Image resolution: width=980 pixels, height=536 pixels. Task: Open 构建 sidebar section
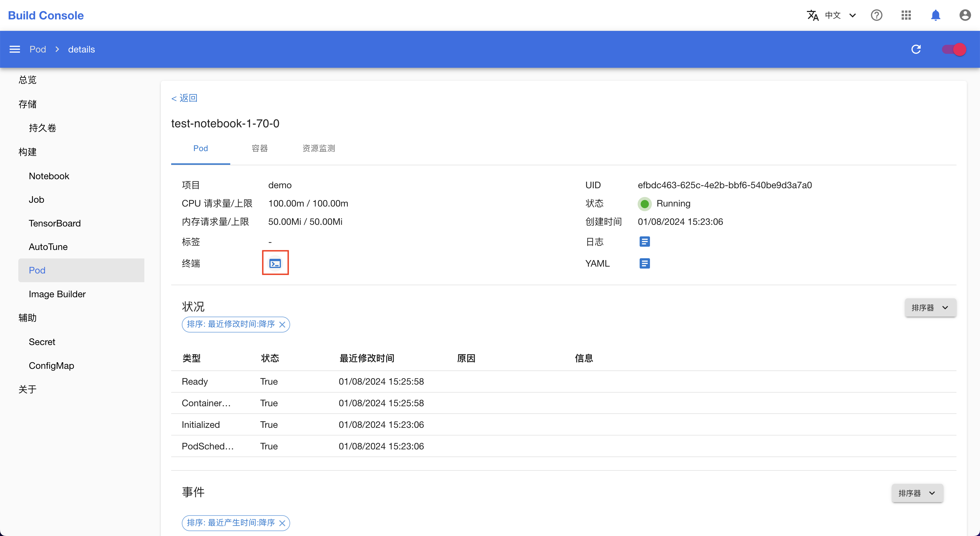[27, 152]
